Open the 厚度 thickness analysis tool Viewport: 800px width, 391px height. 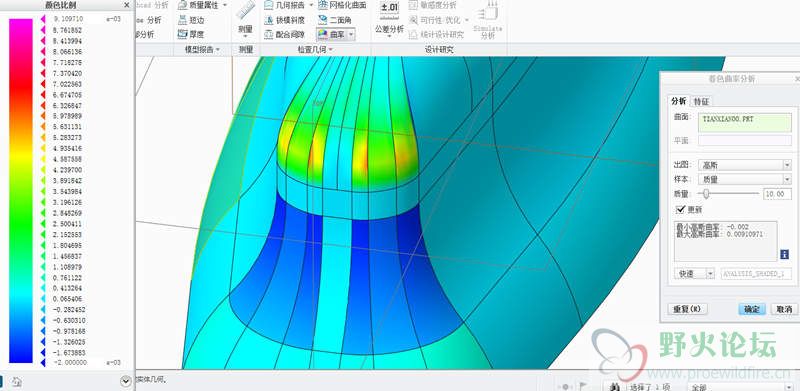pyautogui.click(x=183, y=35)
